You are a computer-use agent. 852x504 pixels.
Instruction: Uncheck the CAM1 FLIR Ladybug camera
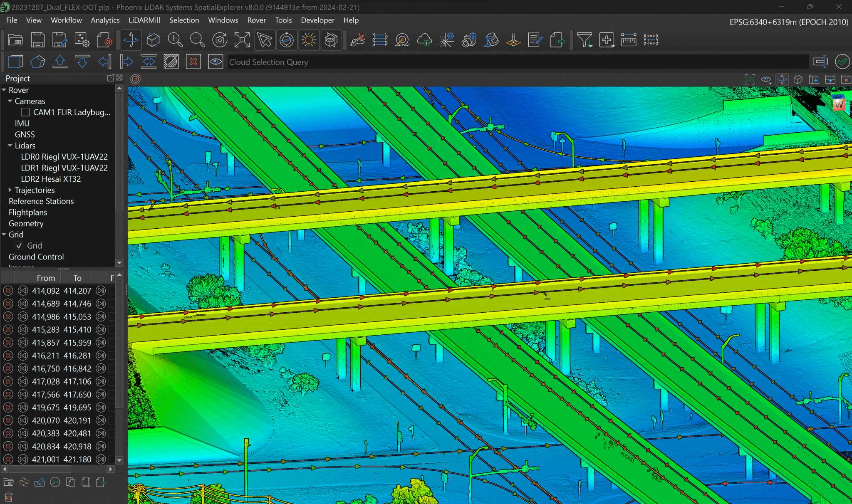tap(25, 112)
